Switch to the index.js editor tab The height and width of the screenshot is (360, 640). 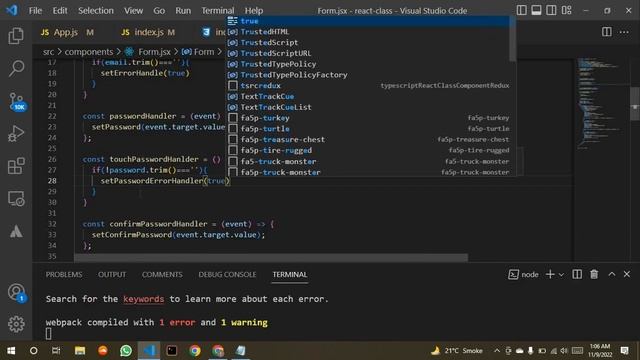tap(149, 32)
